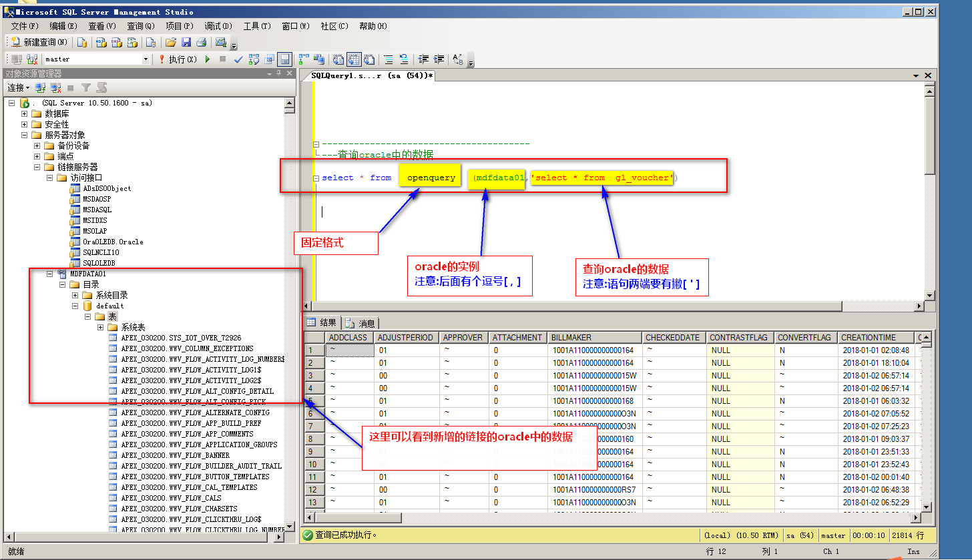972x560 pixels.
Task: Open a file with the folder icon
Action: [x=170, y=42]
